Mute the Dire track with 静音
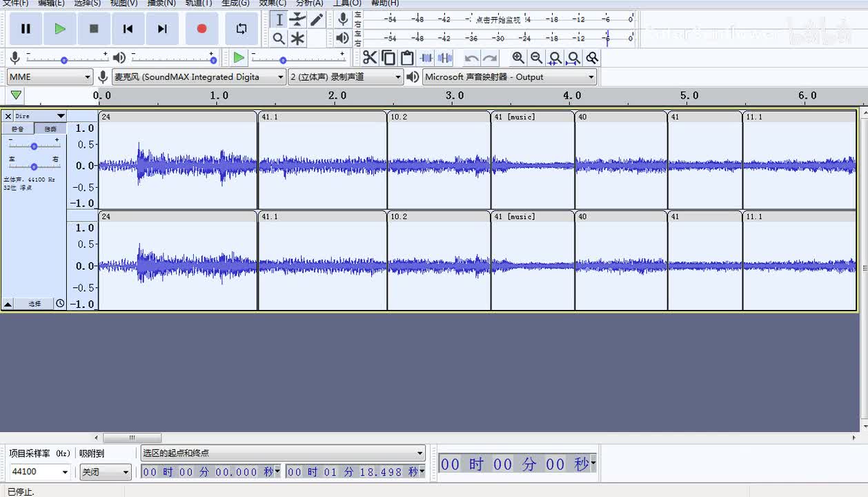868x497 pixels. (x=18, y=129)
